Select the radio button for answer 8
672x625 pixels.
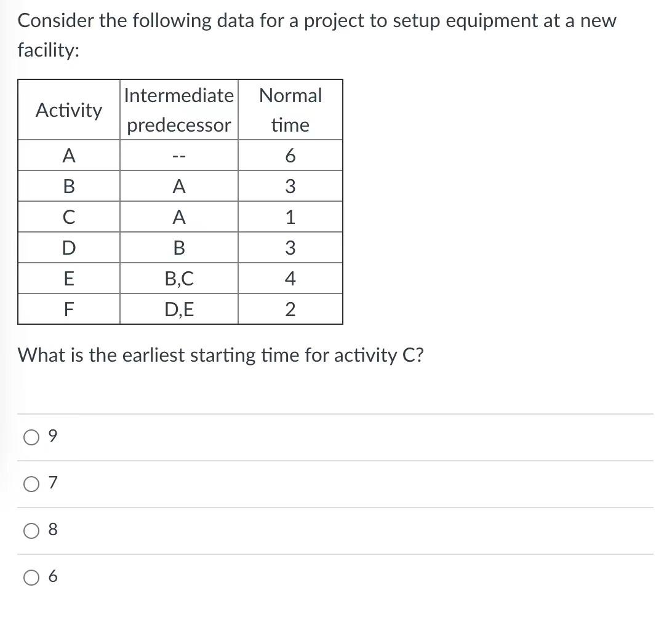coord(30,531)
